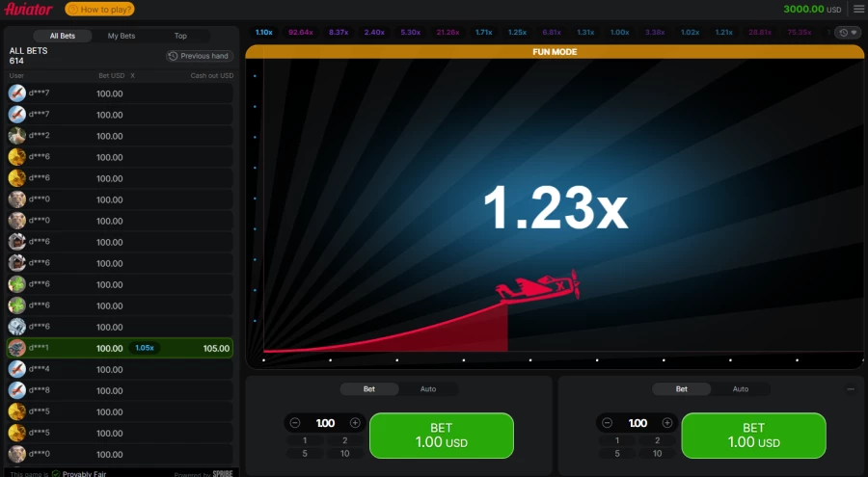Switch to the Top tab
868x477 pixels.
(180, 36)
